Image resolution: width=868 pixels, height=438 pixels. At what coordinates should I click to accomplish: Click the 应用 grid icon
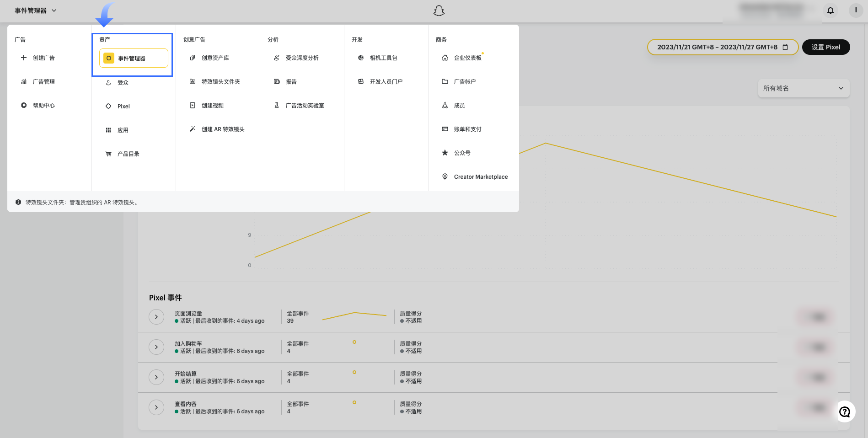108,130
